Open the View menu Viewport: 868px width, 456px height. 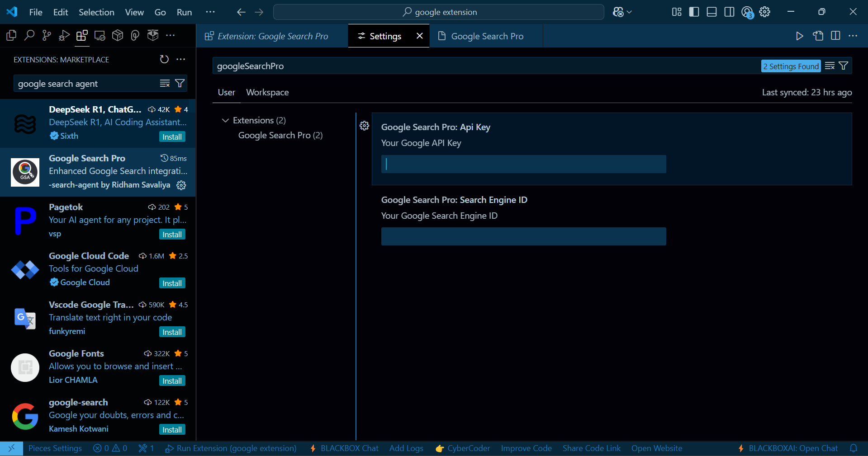click(x=134, y=12)
